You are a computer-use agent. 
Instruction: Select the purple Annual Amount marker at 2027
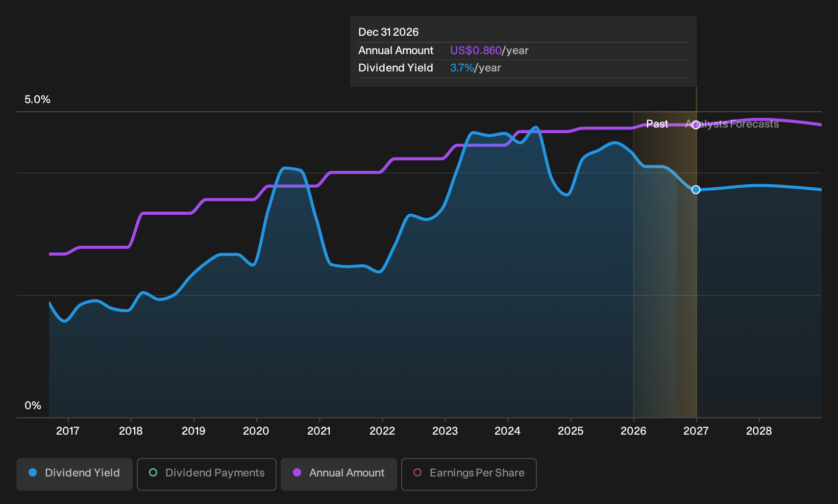coord(696,125)
